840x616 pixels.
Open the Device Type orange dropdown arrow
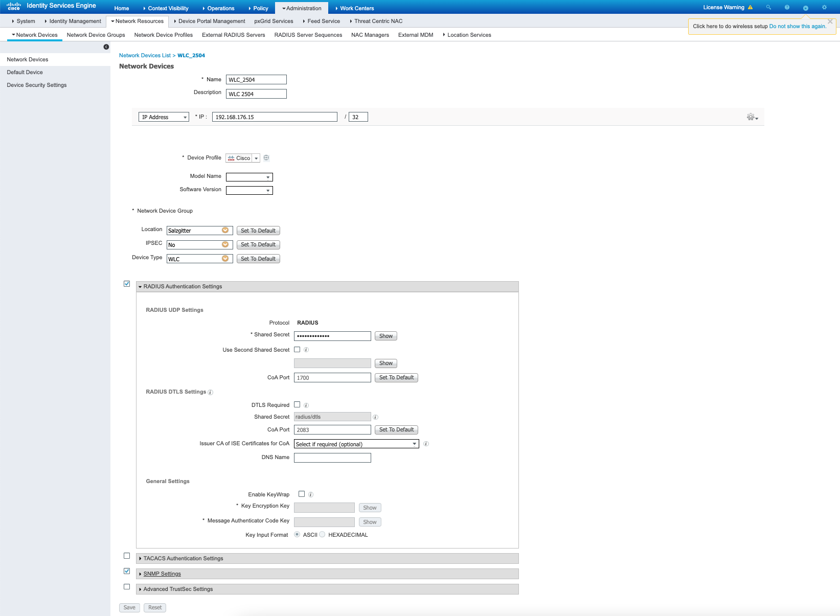(225, 259)
